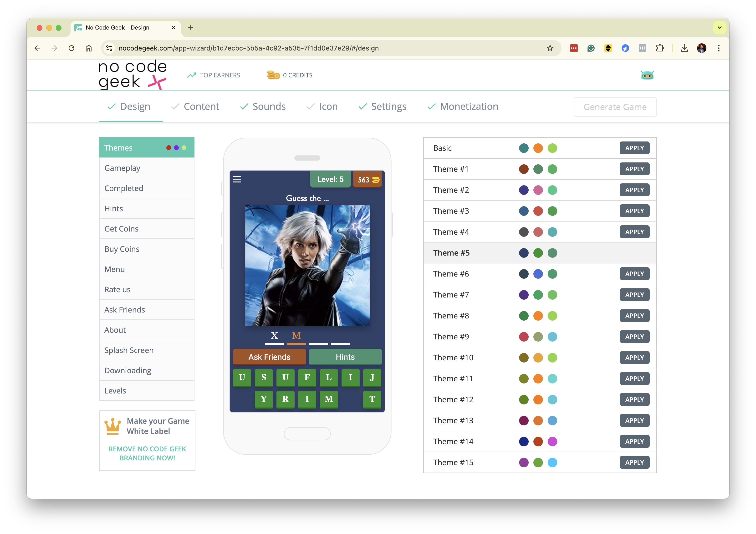Tap the F letter tile
This screenshot has width=756, height=534.
click(x=307, y=378)
